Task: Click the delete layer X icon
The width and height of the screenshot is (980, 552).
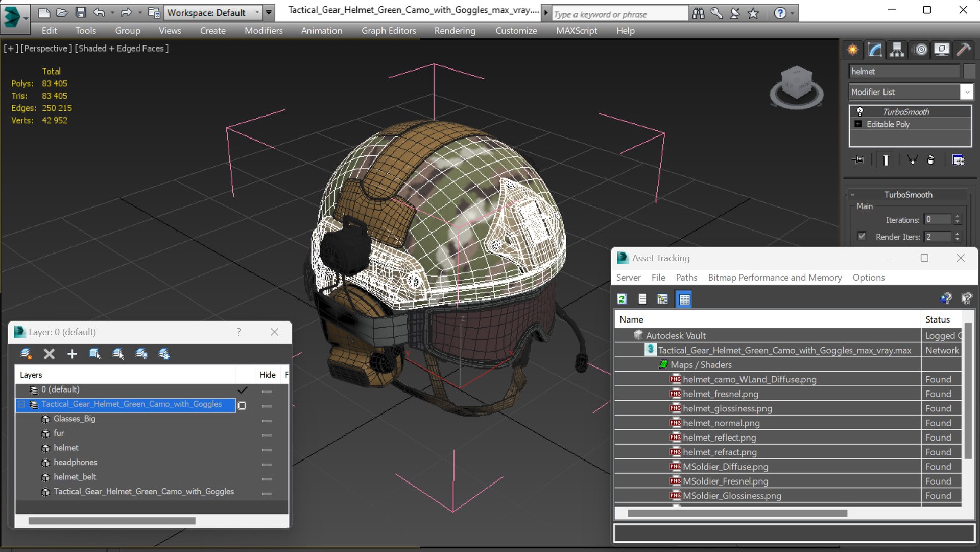Action: [49, 354]
